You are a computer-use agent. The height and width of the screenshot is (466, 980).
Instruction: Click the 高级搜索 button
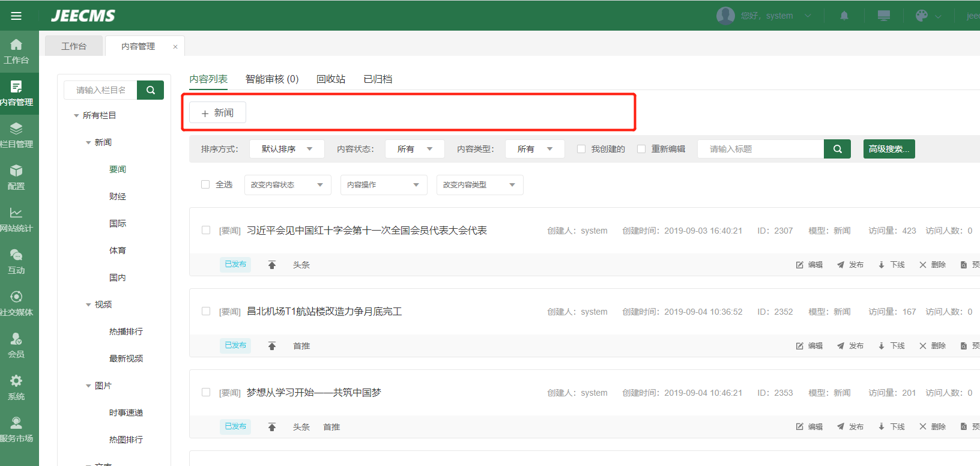[889, 149]
